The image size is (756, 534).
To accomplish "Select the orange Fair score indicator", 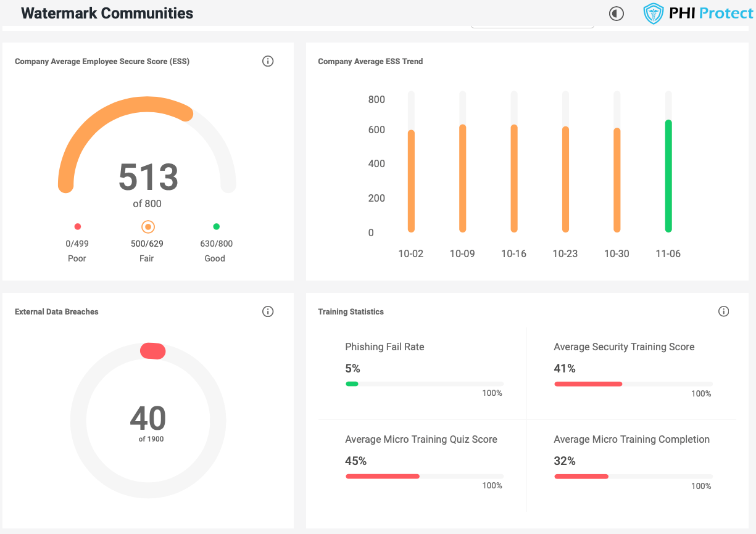I will click(147, 227).
